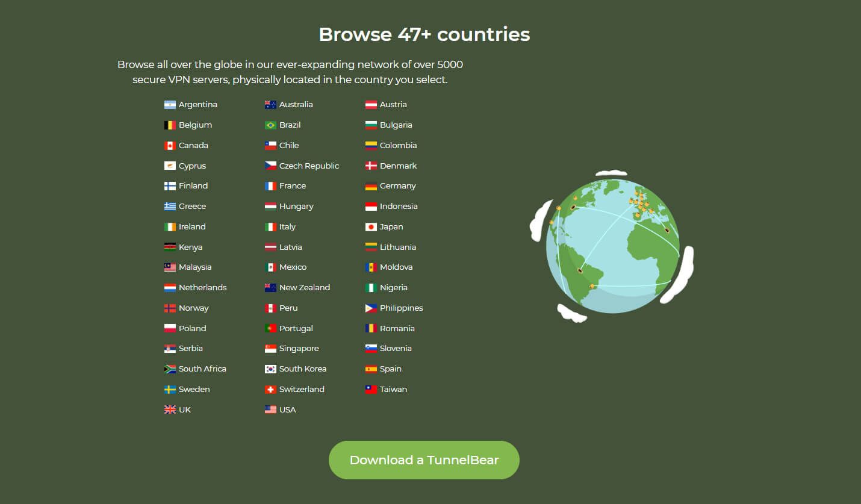Viewport: 861px width, 504px height.
Task: Click the Canada flag icon
Action: pos(170,146)
